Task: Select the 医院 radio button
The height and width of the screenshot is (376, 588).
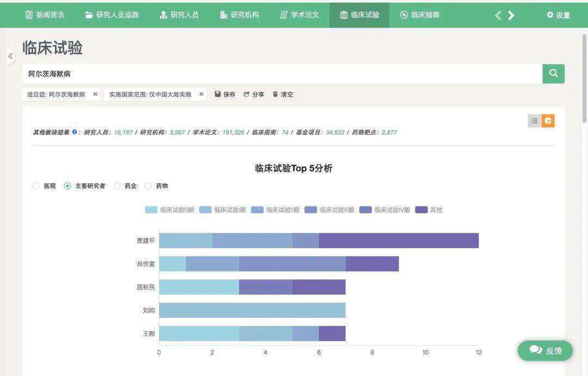Action: [36, 186]
